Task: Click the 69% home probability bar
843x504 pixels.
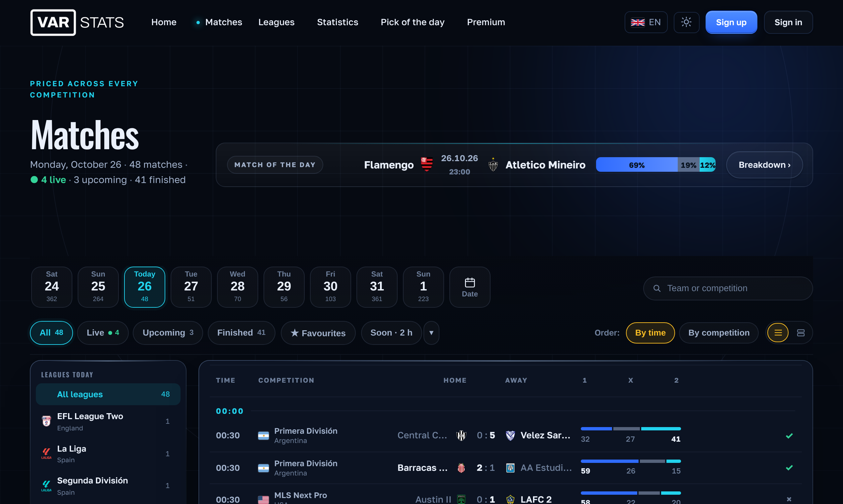Action: [637, 165]
